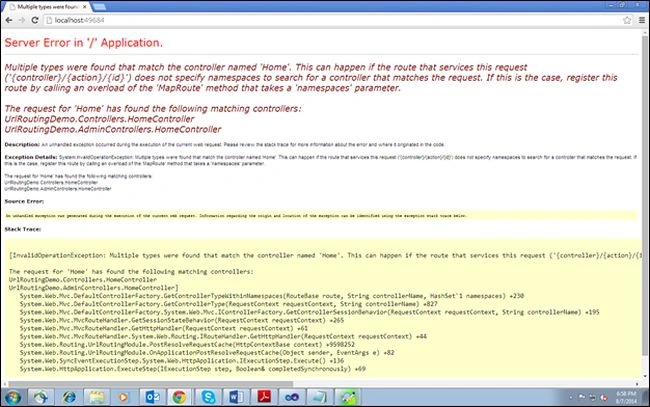The width and height of the screenshot is (650, 407).
Task: Switch to Chrome in the taskbar
Action: click(x=179, y=397)
